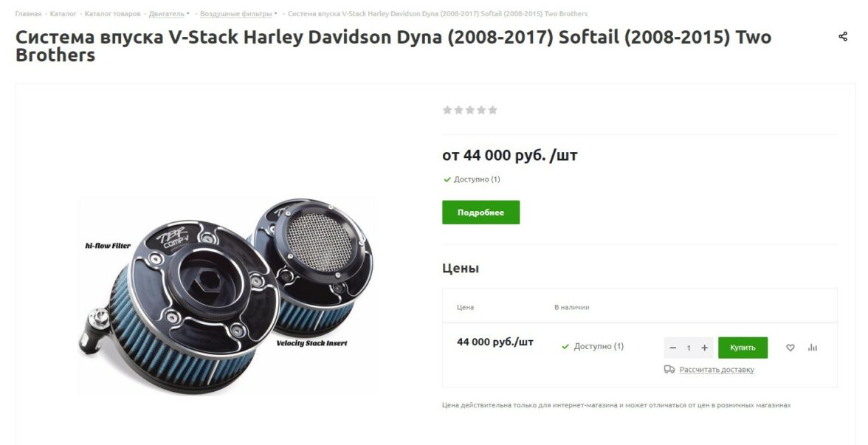Click the green Купить button
Screen dimensions: 868x445
pos(743,348)
